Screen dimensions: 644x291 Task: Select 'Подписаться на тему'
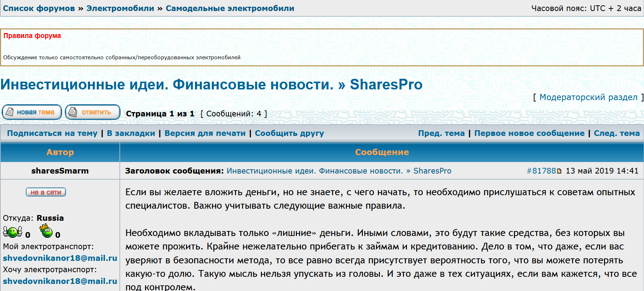coord(52,133)
